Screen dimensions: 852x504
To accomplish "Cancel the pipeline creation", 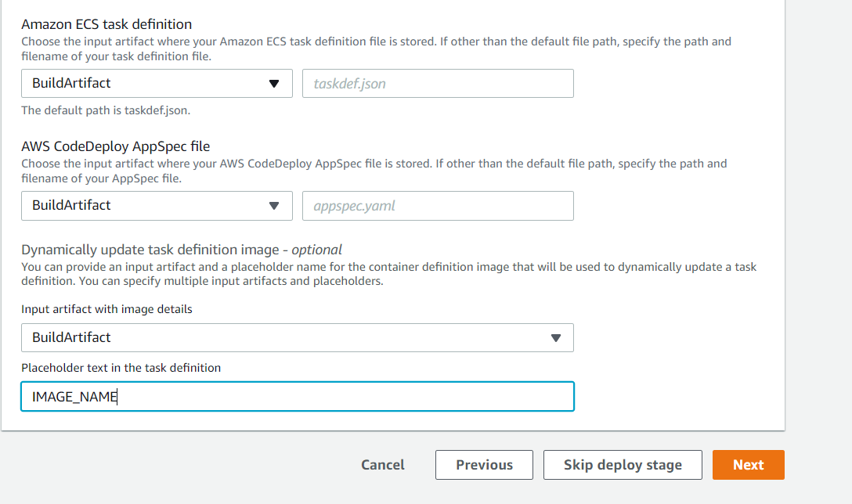I will point(382,465).
